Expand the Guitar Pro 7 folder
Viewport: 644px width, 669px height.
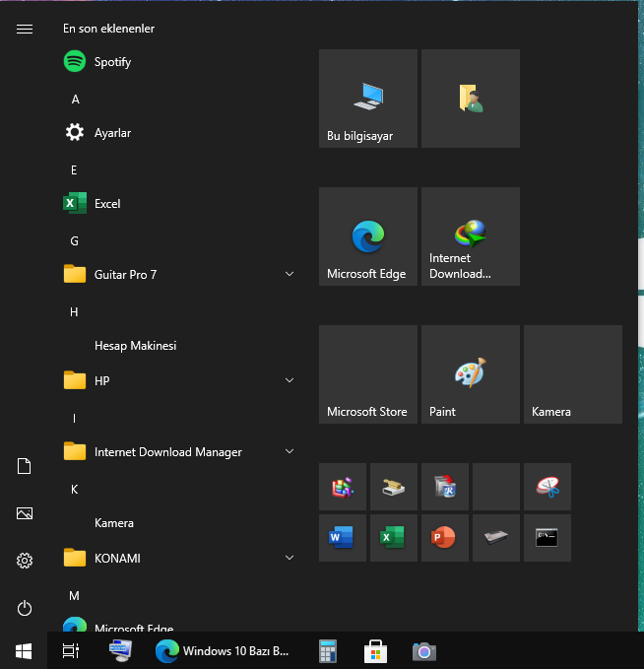tap(289, 274)
